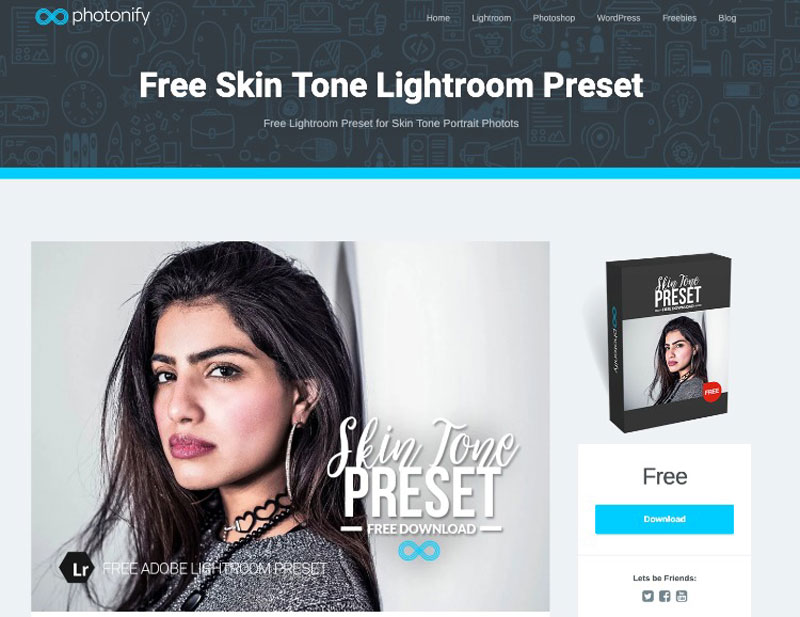The height and width of the screenshot is (617, 800).
Task: Click the Free Skin Tone Lightroom Preset heading
Action: click(391, 85)
